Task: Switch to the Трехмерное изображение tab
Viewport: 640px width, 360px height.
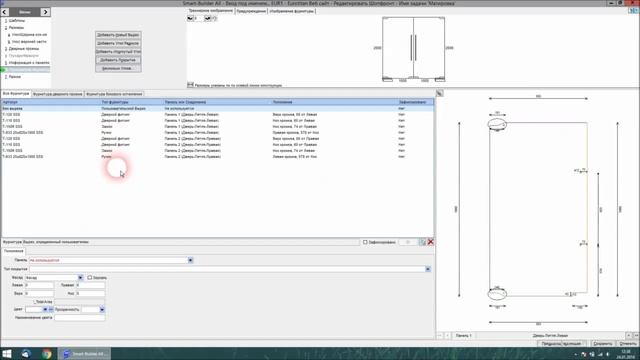Action: click(211, 11)
